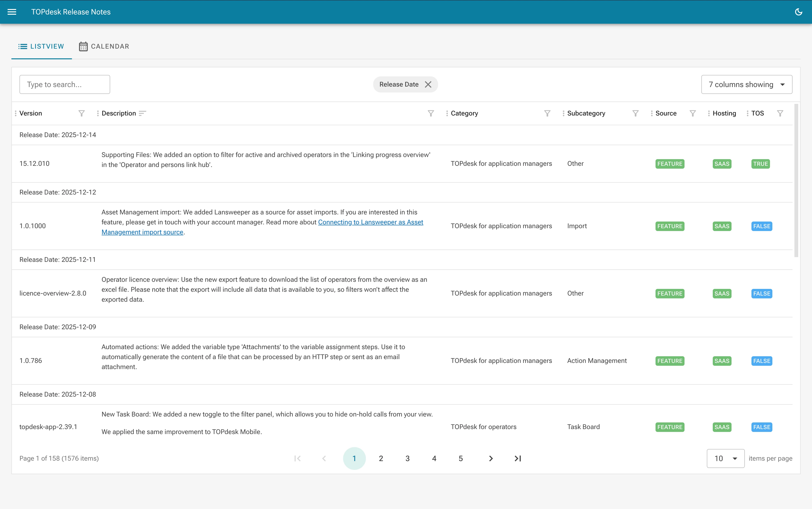Open the Description column filter
Viewport: 812px width, 509px height.
coord(431,113)
